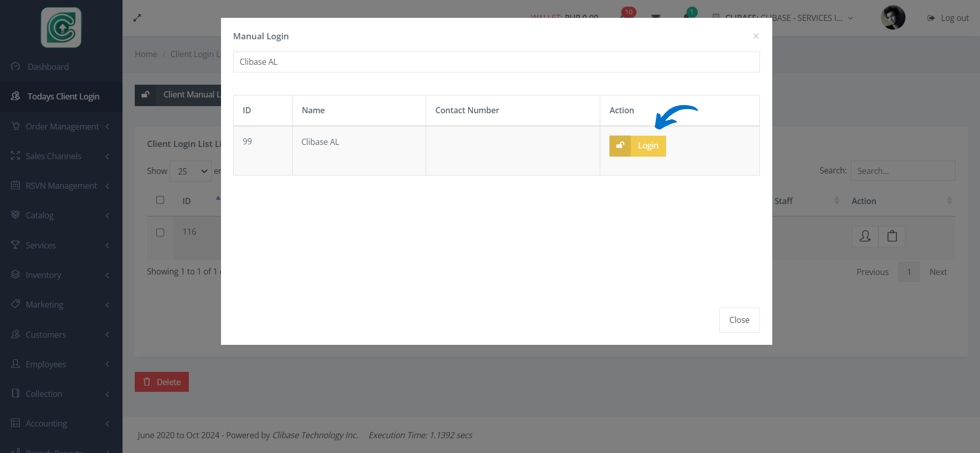Toggle the select-all checkbox in table header

tap(160, 200)
